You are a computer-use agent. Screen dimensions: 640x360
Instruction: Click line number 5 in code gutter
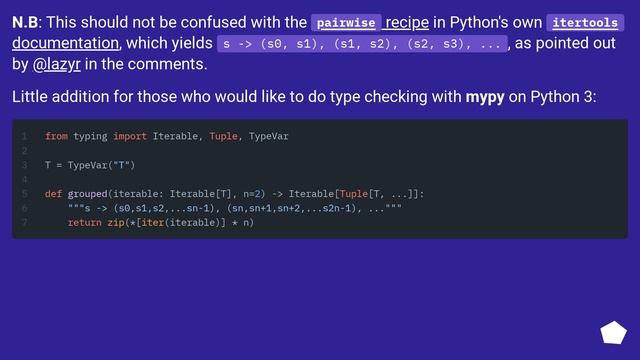tap(24, 194)
